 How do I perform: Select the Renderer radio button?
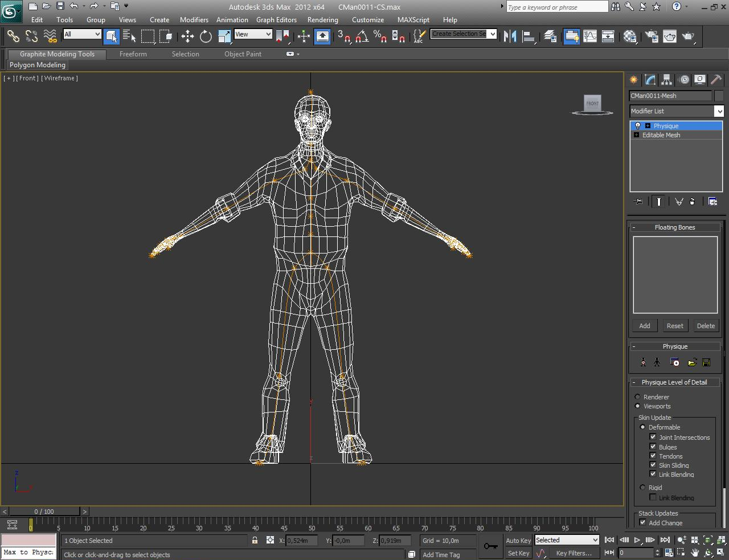(637, 397)
